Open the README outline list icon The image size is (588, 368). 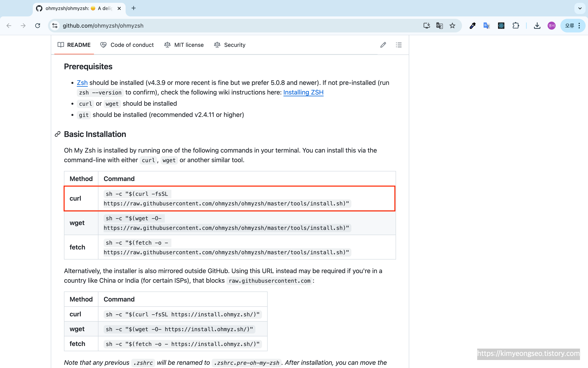(399, 45)
